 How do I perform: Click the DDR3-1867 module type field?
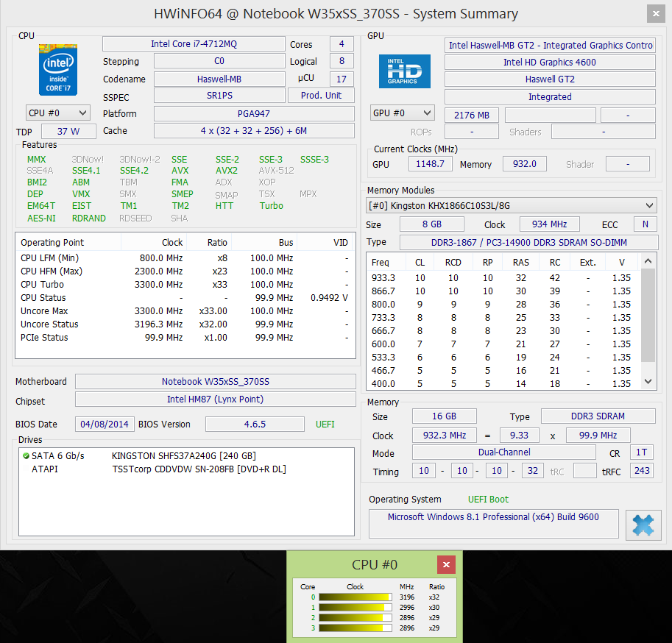coord(529,243)
